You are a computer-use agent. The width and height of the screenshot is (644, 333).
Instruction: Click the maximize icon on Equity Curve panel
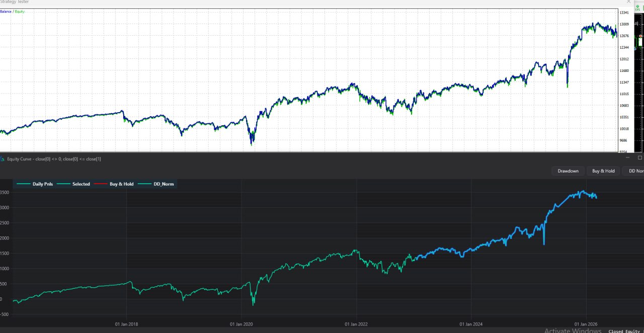(x=639, y=157)
